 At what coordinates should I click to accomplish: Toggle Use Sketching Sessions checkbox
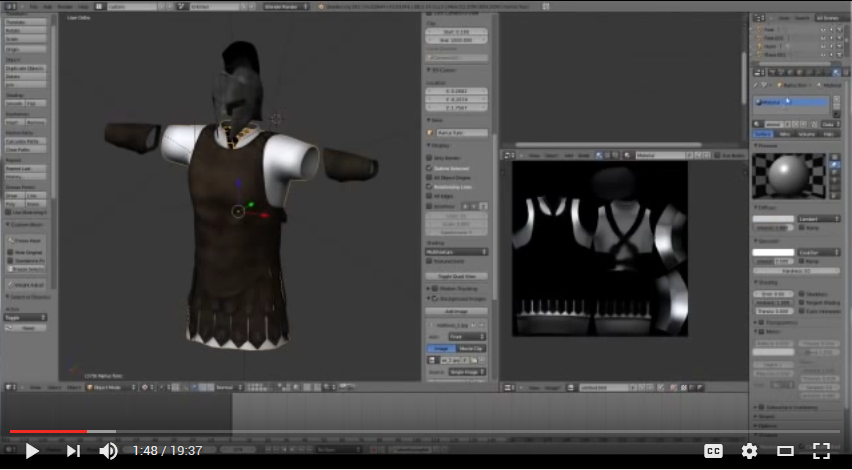pyautogui.click(x=9, y=212)
